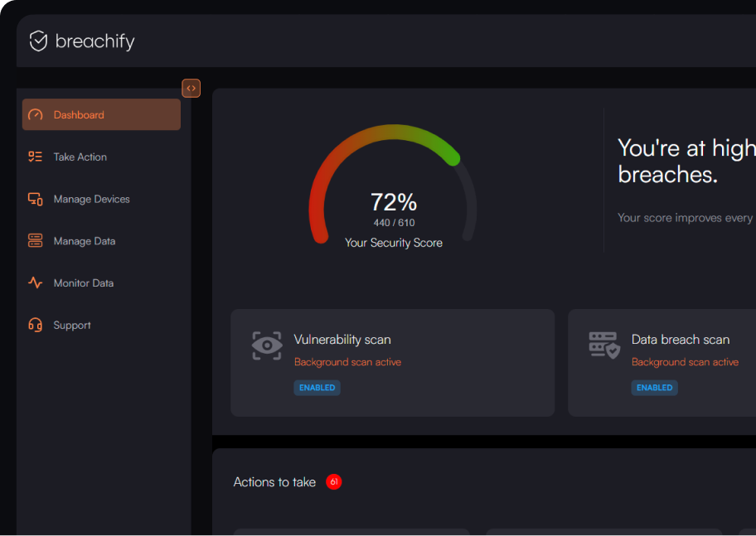Toggle the ENABLED badge on Vulnerability scan
The image size is (756, 536).
click(x=317, y=388)
